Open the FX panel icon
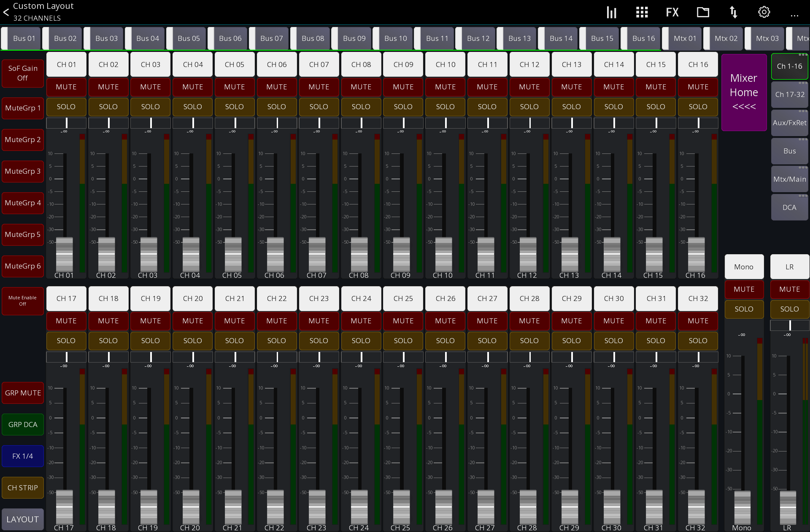Image resolution: width=810 pixels, height=532 pixels. pyautogui.click(x=672, y=12)
